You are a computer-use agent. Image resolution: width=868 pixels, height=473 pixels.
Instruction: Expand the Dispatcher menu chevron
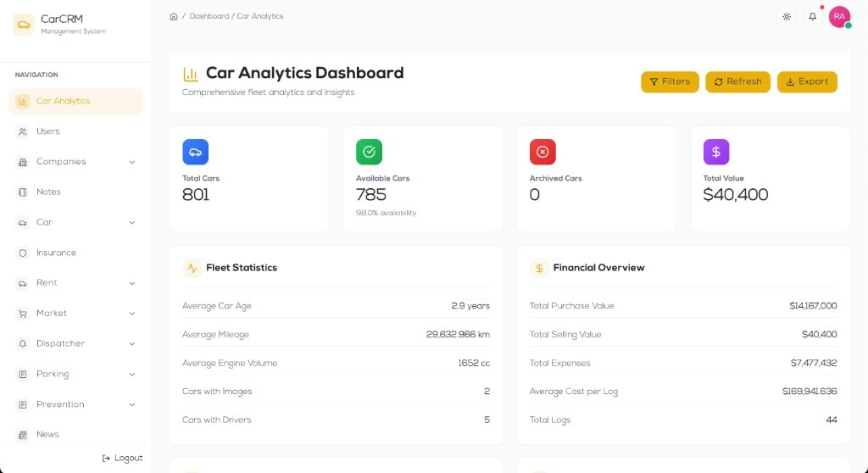tap(132, 344)
